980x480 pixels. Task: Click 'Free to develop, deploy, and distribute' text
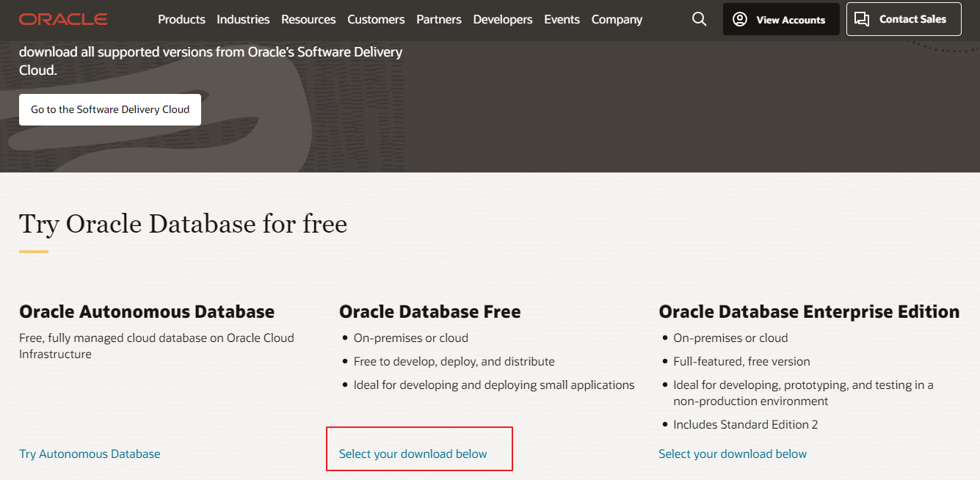tap(454, 362)
